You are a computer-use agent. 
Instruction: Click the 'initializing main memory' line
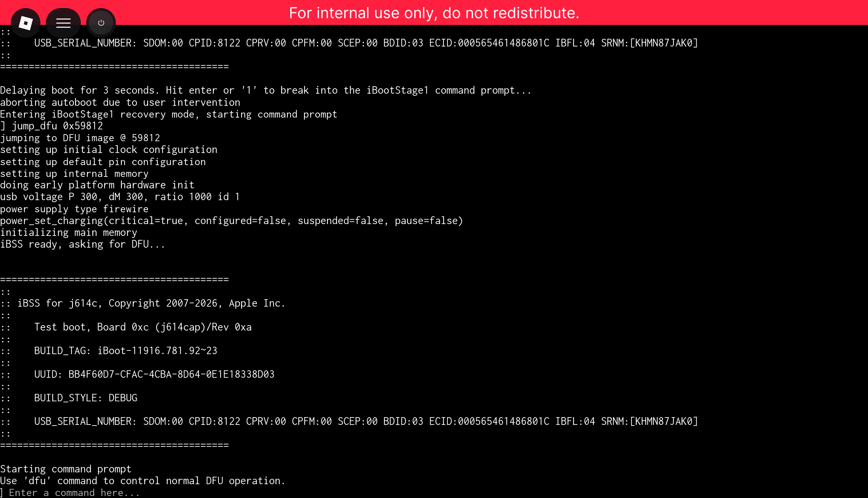[x=68, y=232]
